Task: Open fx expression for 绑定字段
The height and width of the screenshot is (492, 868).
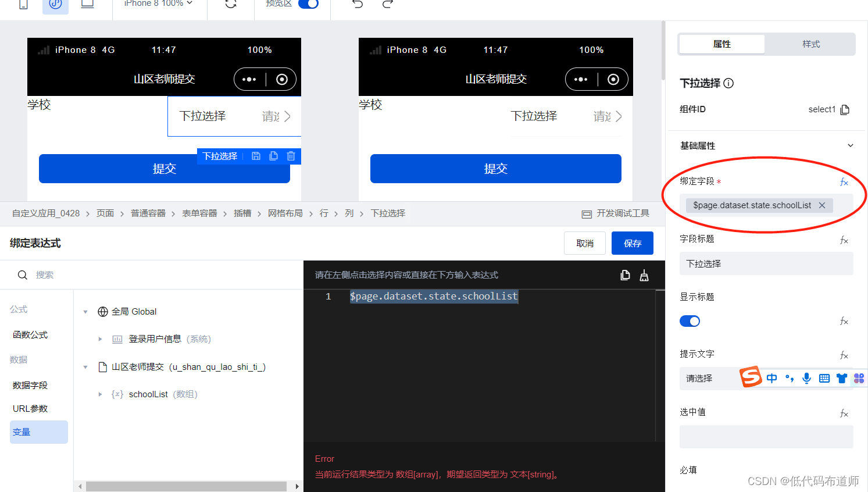Action: pos(844,182)
